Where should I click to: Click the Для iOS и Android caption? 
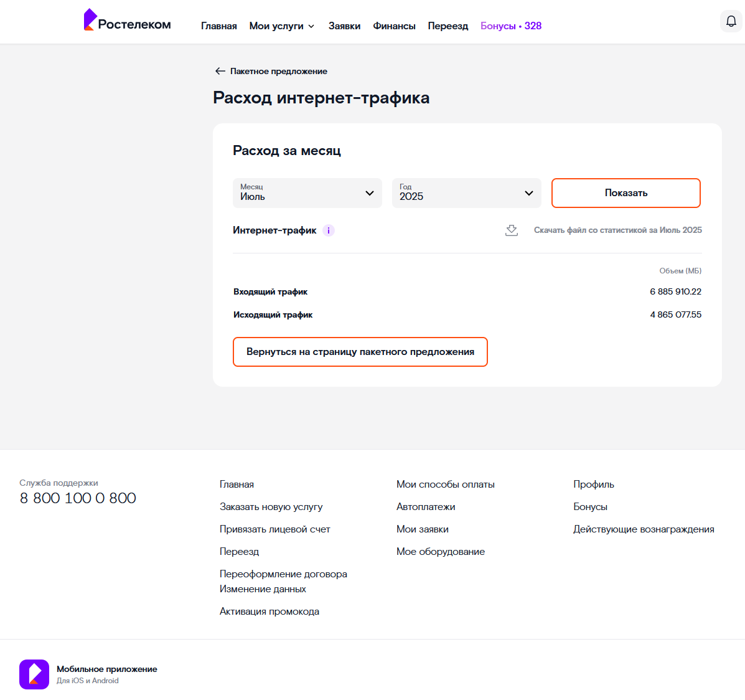pos(87,681)
